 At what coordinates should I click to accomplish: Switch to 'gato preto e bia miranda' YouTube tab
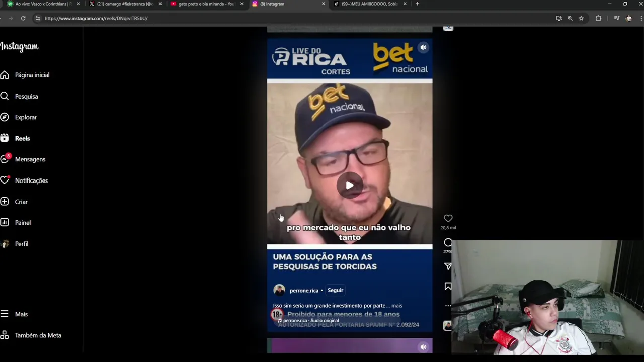pyautogui.click(x=206, y=4)
